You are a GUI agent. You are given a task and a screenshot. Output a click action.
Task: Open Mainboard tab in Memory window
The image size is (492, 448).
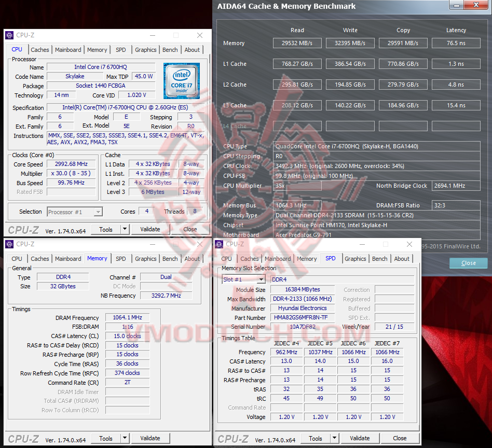68,259
